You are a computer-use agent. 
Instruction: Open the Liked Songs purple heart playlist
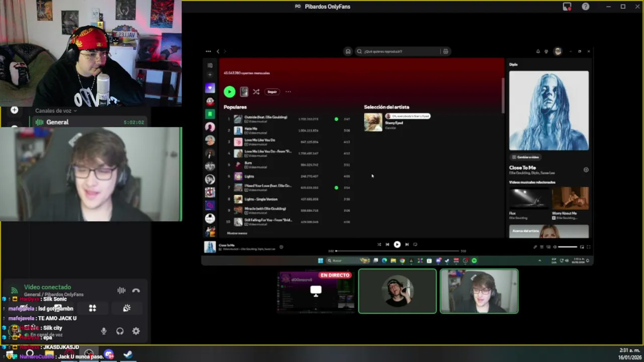210,88
